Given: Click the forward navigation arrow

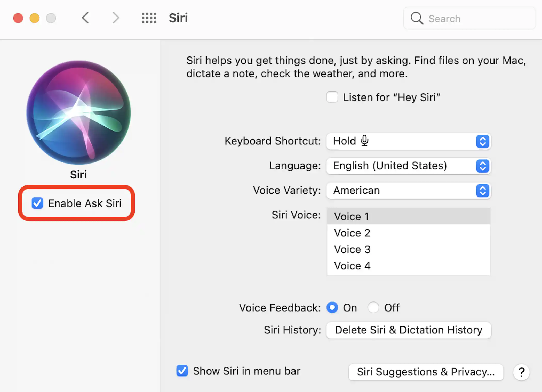Looking at the screenshot, I should (116, 18).
